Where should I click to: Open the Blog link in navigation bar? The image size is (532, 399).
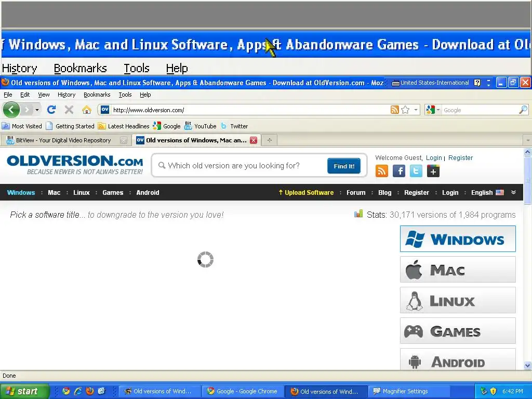point(385,192)
